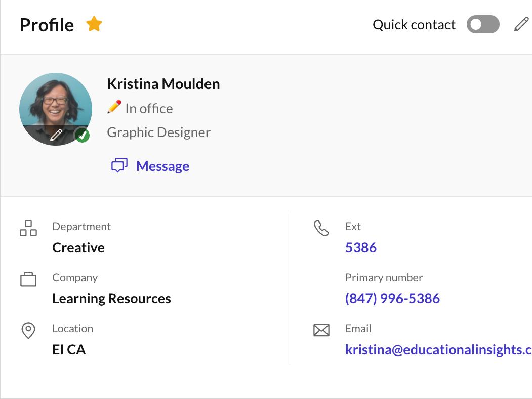Click the Company briefcase icon
The height and width of the screenshot is (399, 532).
point(28,279)
